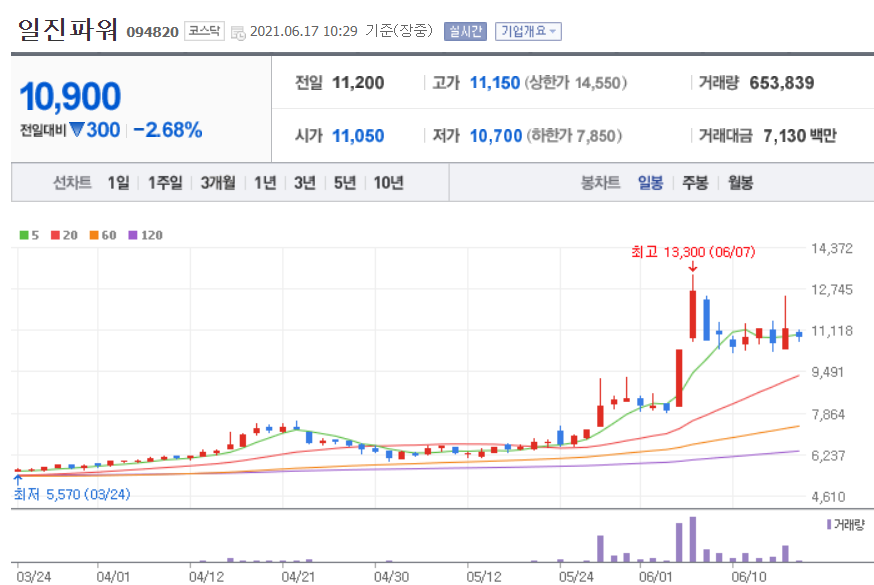Click the 저가 value 10,700

496,136
